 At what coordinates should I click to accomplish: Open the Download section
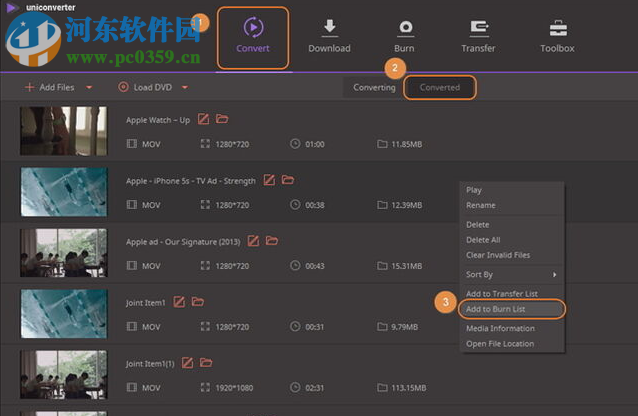[x=329, y=37]
